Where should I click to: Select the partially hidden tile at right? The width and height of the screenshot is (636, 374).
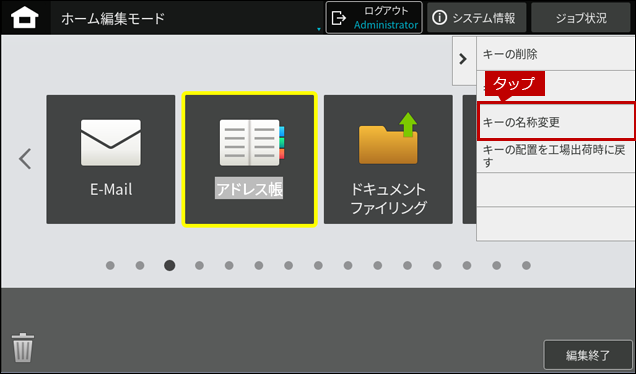click(469, 159)
